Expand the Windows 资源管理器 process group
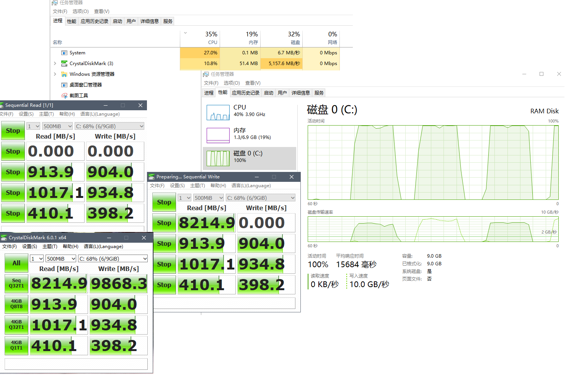The image size is (579, 392). coord(55,74)
